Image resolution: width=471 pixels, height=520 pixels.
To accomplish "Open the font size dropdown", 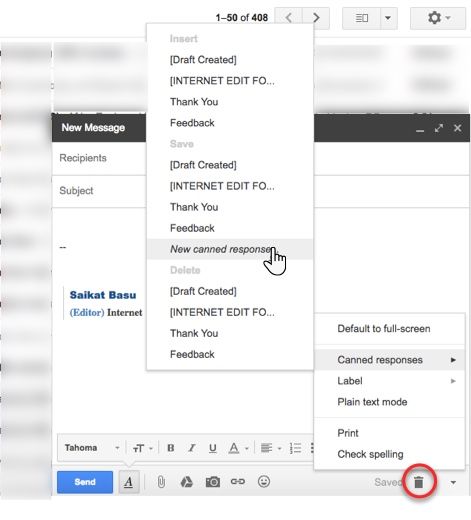I will point(143,448).
